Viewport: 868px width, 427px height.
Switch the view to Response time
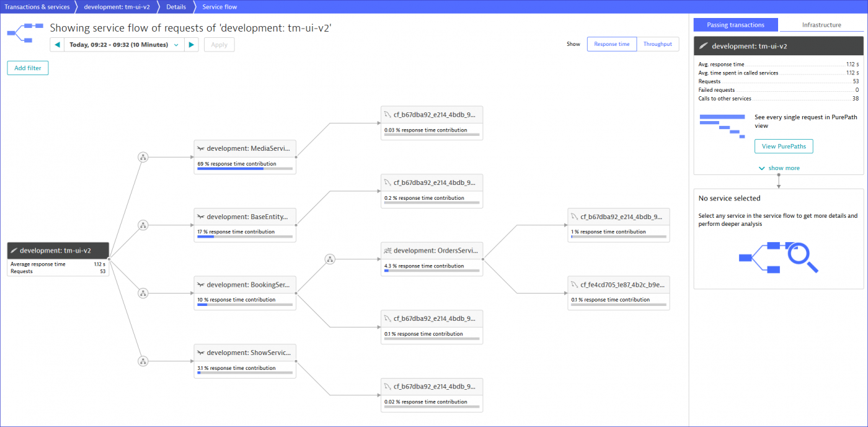[611, 44]
